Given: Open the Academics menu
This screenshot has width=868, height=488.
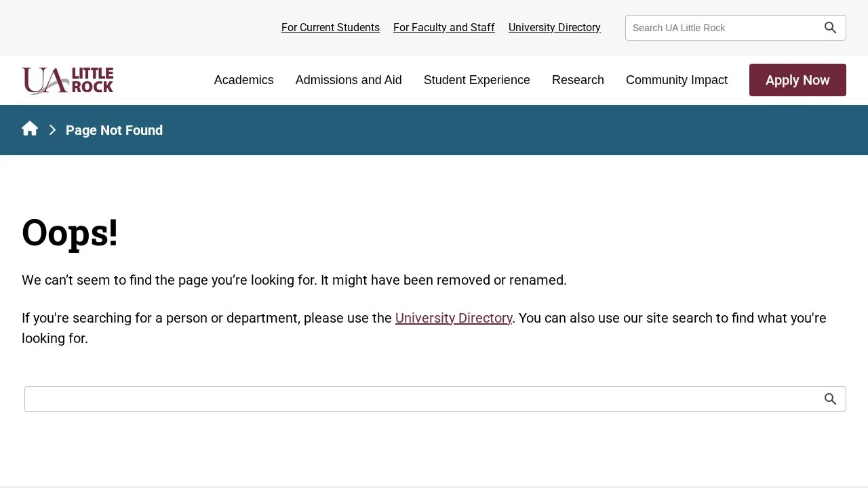Looking at the screenshot, I should (x=244, y=80).
